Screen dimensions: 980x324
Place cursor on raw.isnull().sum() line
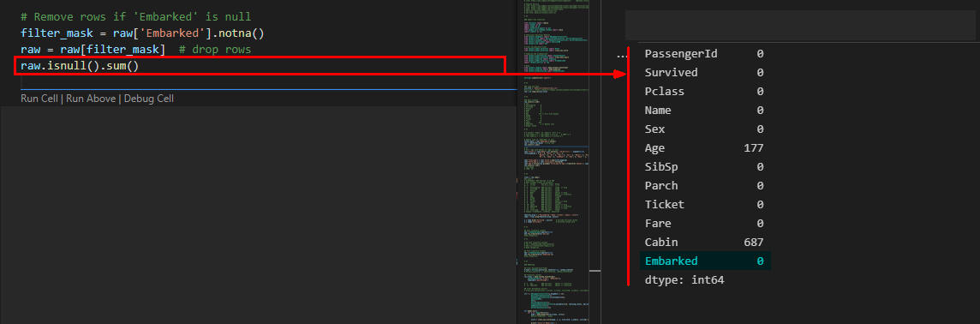click(80, 66)
